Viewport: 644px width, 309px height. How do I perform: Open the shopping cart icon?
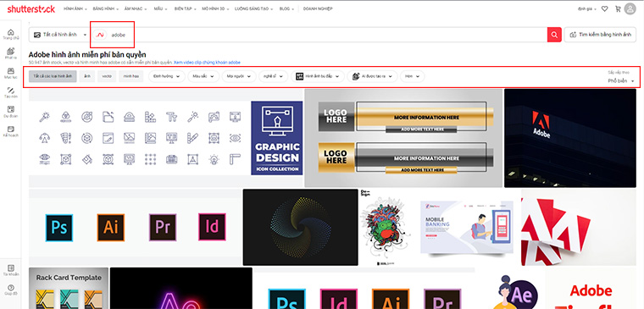click(617, 9)
